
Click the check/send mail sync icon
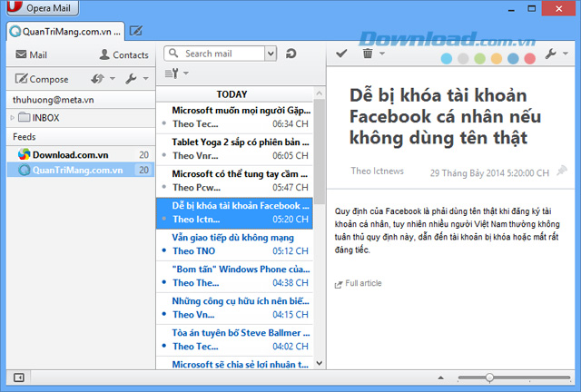(x=97, y=79)
